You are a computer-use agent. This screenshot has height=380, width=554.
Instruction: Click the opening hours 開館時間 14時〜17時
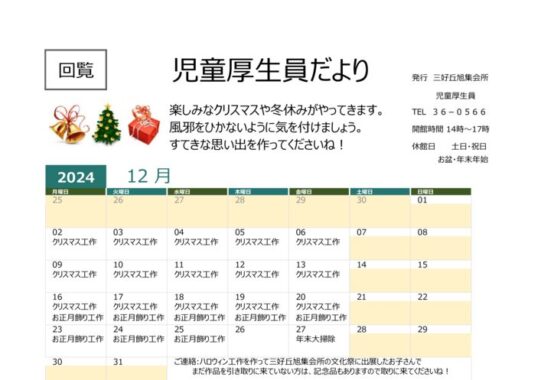pyautogui.click(x=450, y=129)
